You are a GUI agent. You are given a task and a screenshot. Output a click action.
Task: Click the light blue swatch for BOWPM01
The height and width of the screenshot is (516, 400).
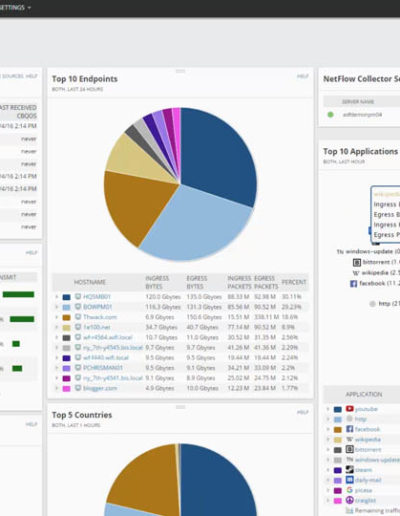pyautogui.click(x=67, y=307)
